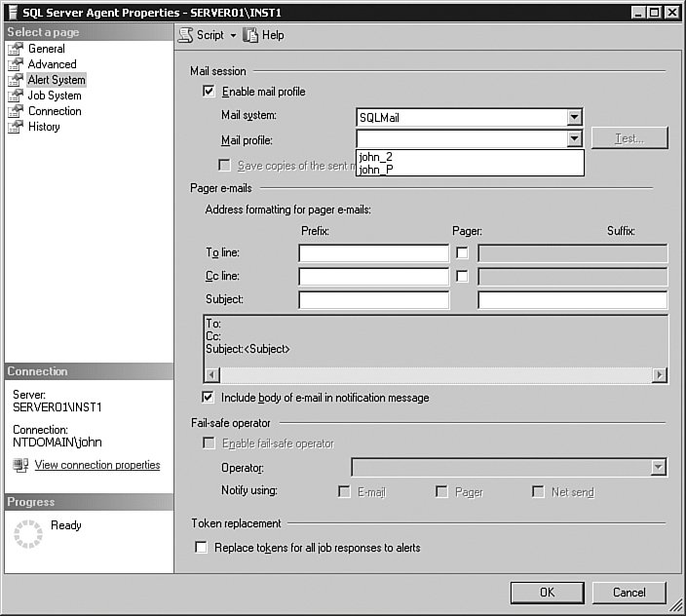Toggle Include body of e-mail checkbox

(x=208, y=397)
